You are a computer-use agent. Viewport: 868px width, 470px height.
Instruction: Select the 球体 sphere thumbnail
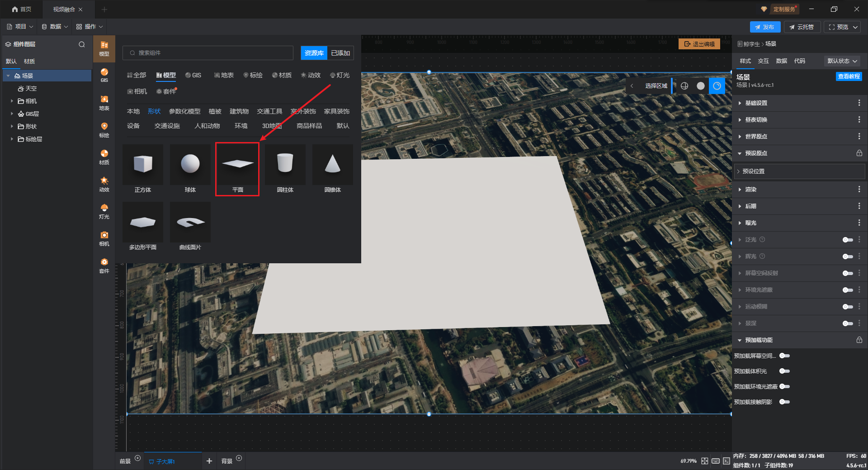point(190,168)
